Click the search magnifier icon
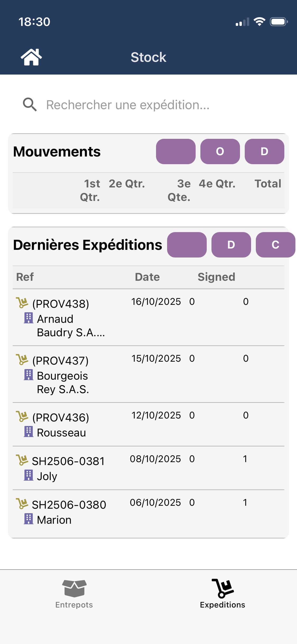The image size is (297, 644). click(x=30, y=105)
